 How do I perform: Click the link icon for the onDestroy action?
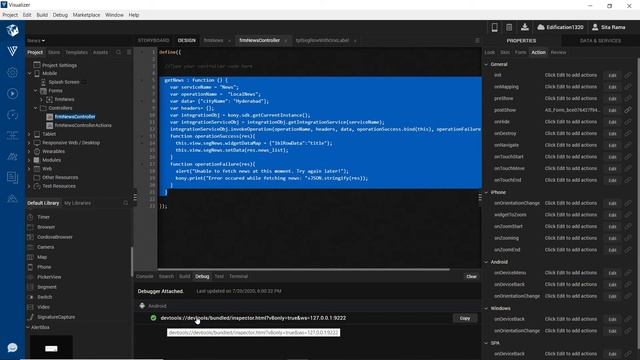[628, 133]
